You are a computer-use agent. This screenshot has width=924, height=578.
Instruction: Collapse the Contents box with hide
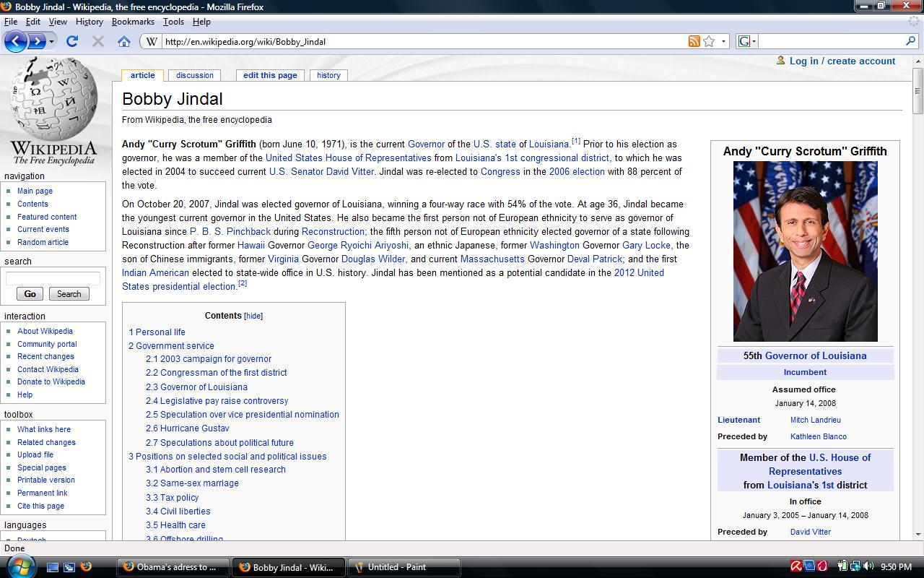(x=253, y=316)
